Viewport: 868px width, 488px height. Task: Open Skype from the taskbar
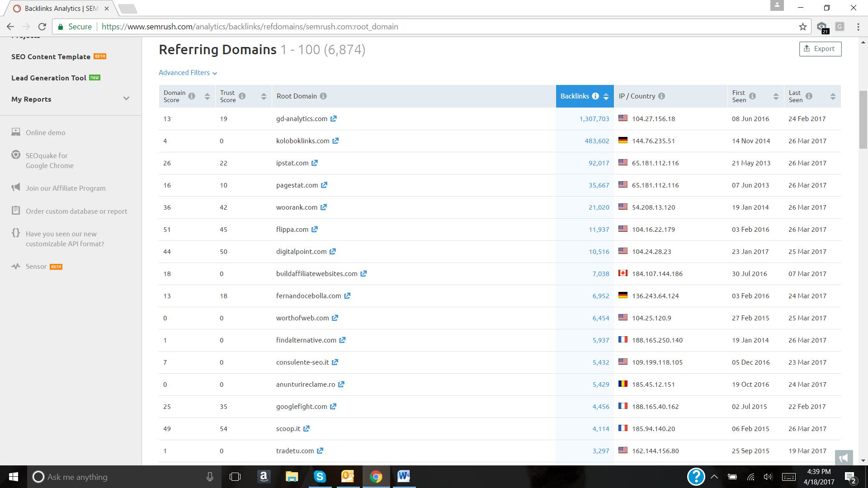[x=320, y=477]
